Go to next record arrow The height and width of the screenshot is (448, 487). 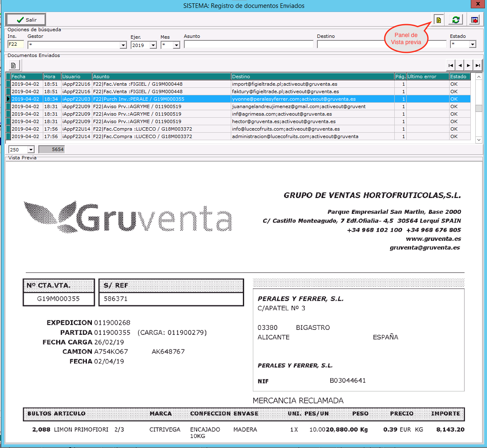coord(469,65)
